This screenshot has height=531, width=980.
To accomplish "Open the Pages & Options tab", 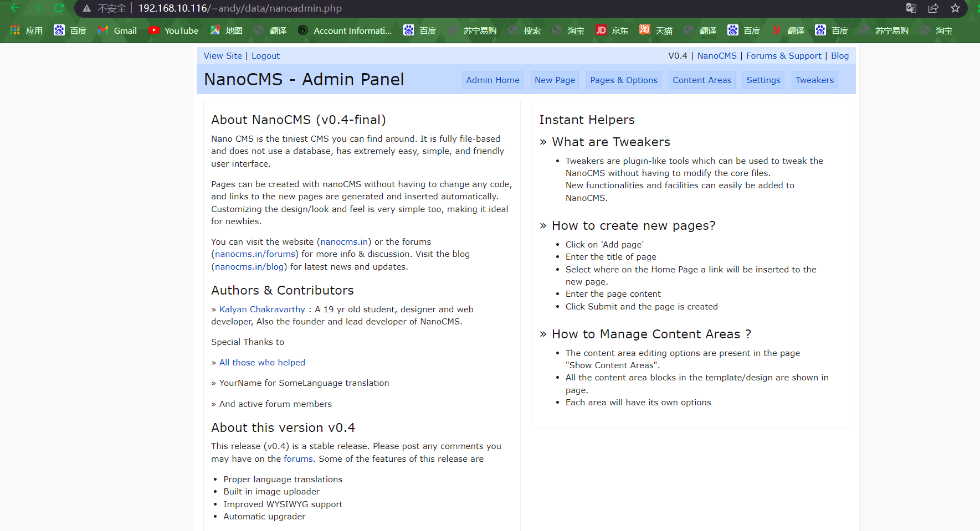I will pyautogui.click(x=624, y=80).
